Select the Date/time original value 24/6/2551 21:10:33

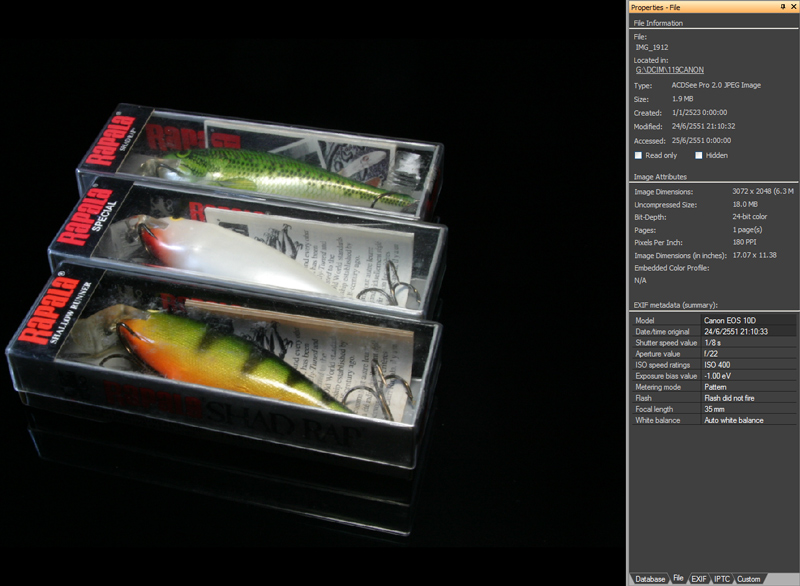tap(736, 332)
